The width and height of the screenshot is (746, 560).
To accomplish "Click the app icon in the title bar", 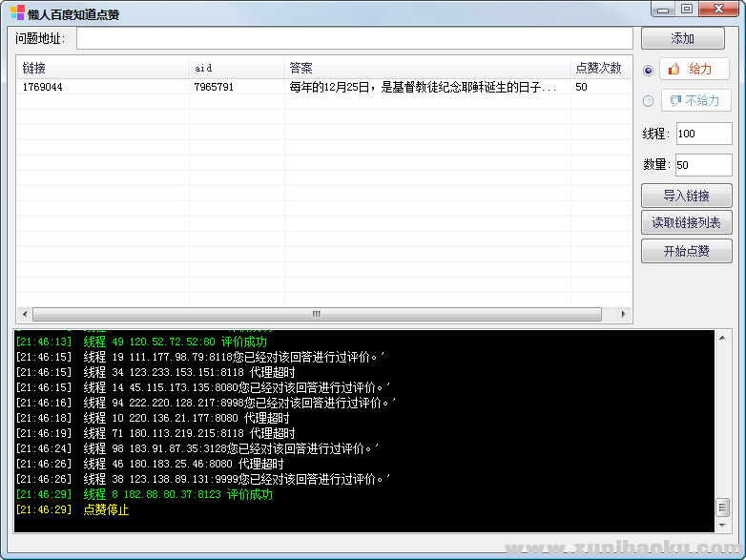I will [18, 13].
